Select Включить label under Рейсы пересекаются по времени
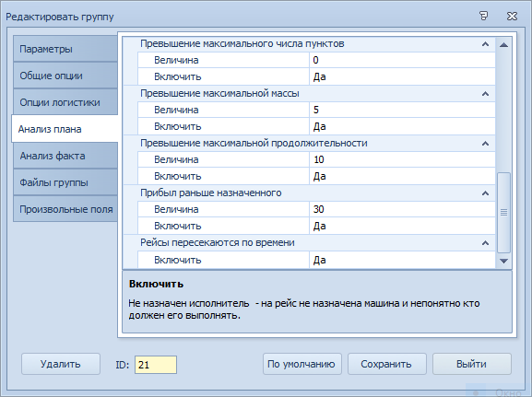 point(177,260)
